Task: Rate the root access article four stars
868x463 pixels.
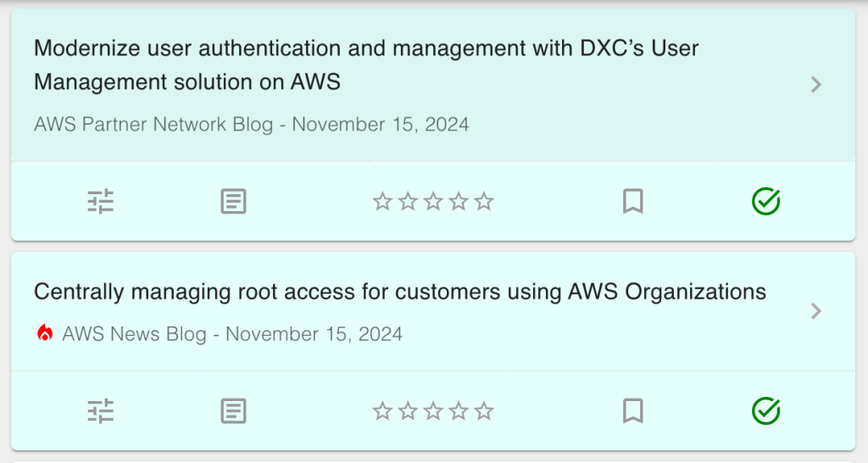Action: 459,411
